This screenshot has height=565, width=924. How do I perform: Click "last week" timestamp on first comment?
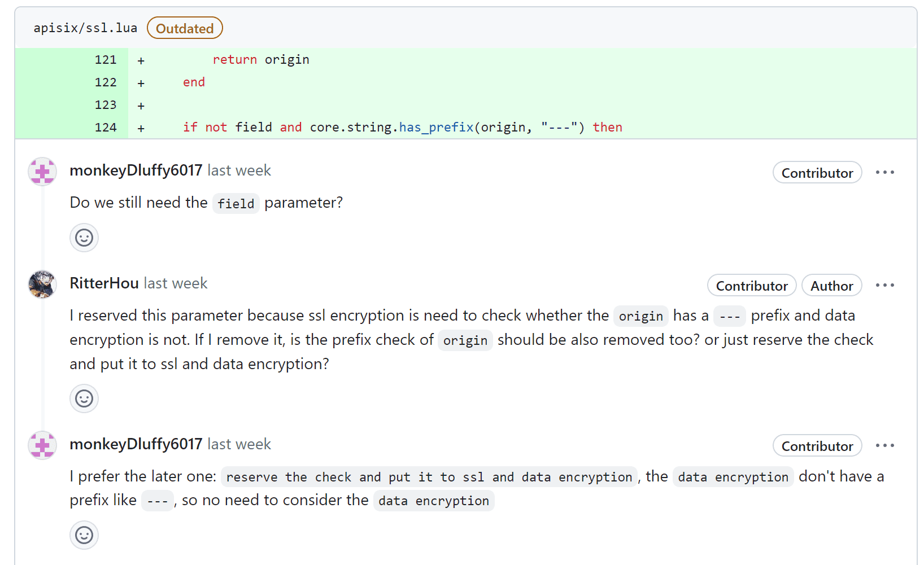239,170
